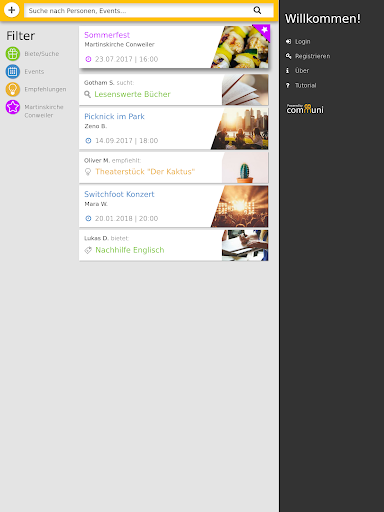The image size is (384, 512).
Task: Click the clock icon of Picknick date
Action: click(88, 141)
